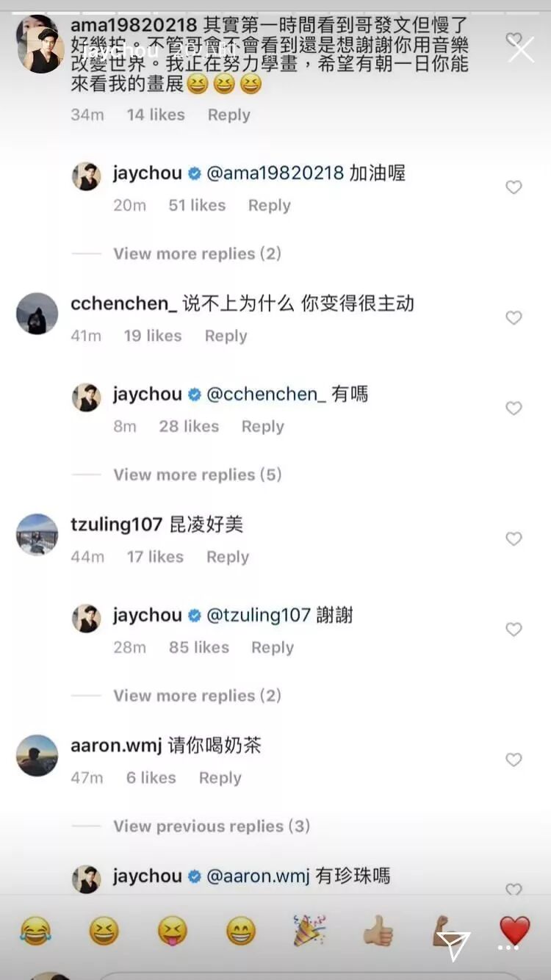
Task: Reply to jaychou's 加油喔 comment
Action: pos(269,205)
